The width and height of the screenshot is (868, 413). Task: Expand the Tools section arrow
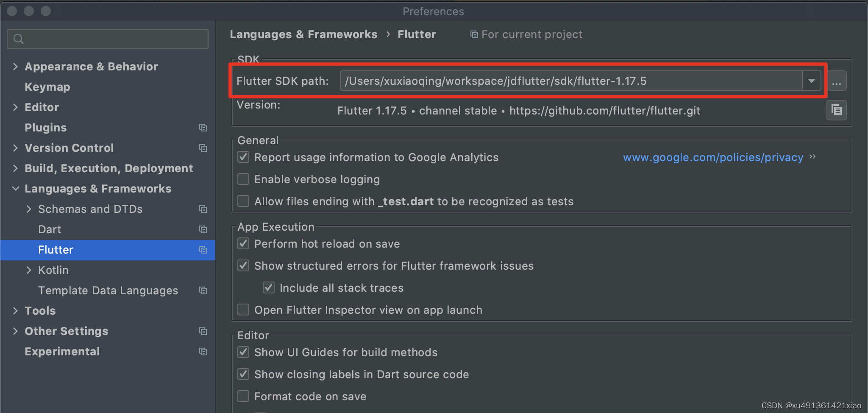(x=15, y=311)
